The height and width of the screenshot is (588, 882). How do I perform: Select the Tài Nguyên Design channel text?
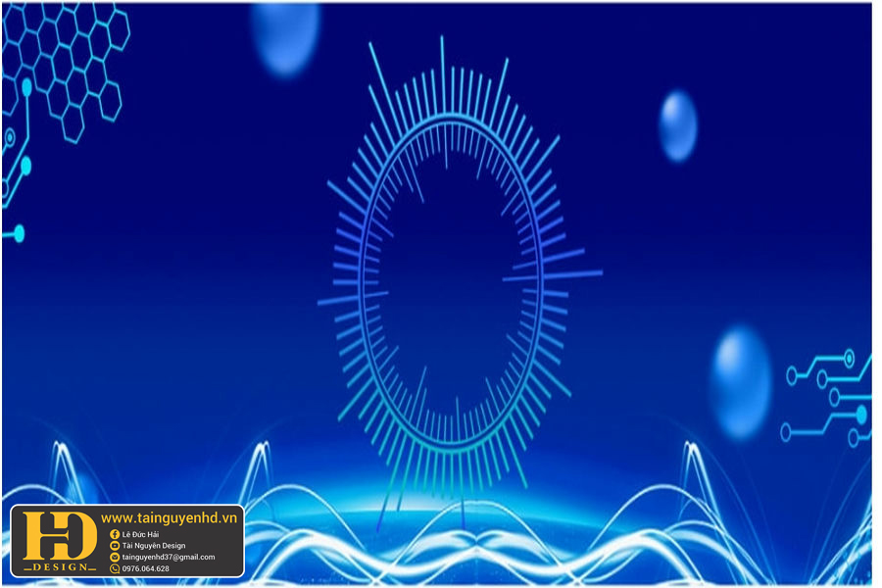154,546
